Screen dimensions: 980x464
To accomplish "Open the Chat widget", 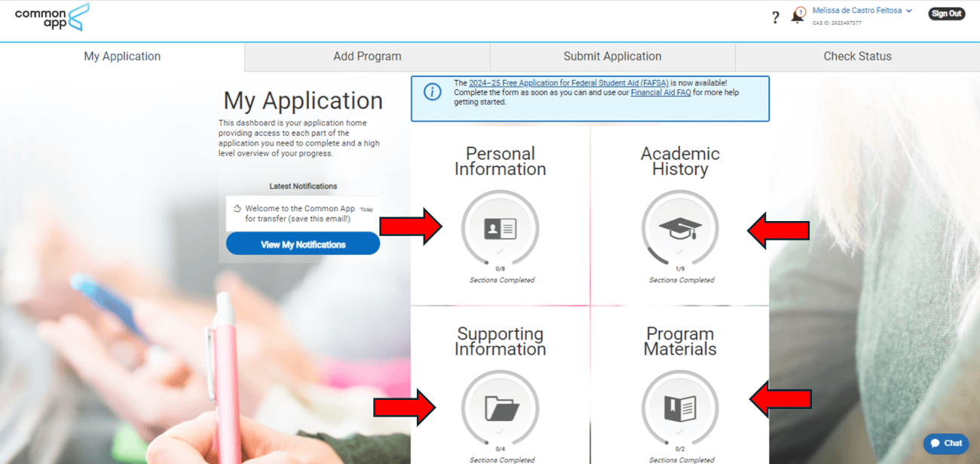I will tap(946, 443).
